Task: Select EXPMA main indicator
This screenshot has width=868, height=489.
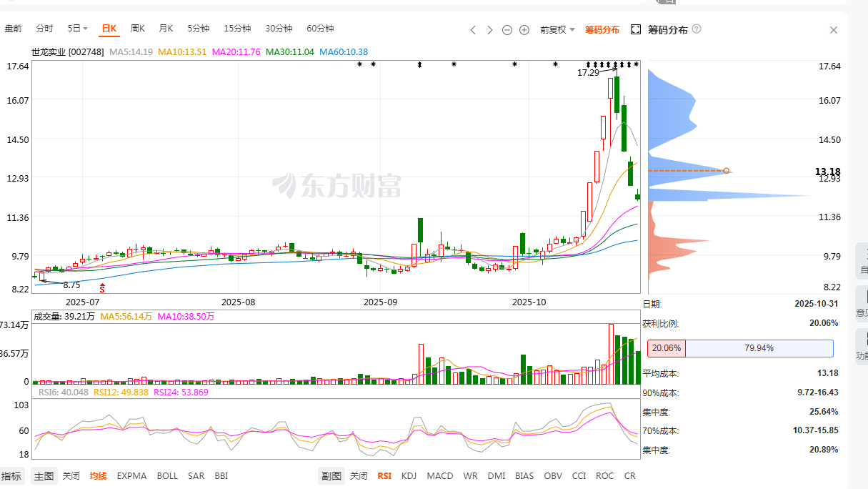Action: (x=131, y=476)
